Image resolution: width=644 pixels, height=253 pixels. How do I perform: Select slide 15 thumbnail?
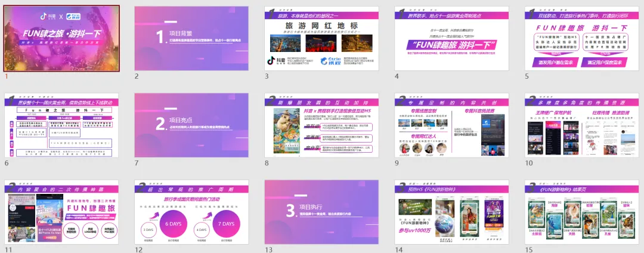581,212
